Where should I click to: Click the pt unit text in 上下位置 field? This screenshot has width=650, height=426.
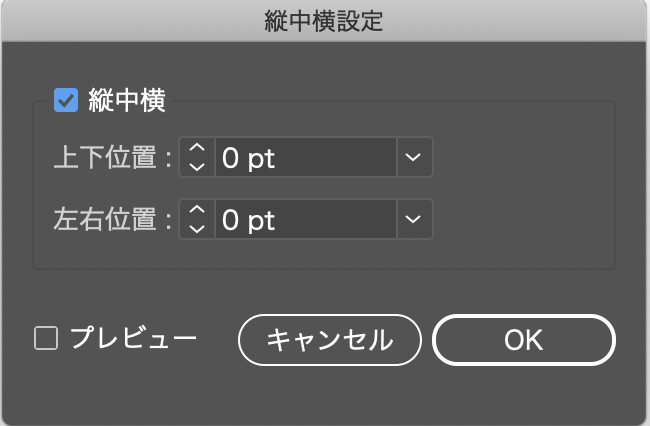[x=261, y=159]
